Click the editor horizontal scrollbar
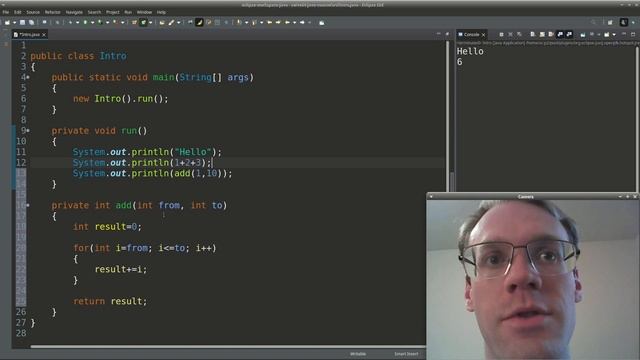Viewport: 640px width, 360px height. point(228,347)
